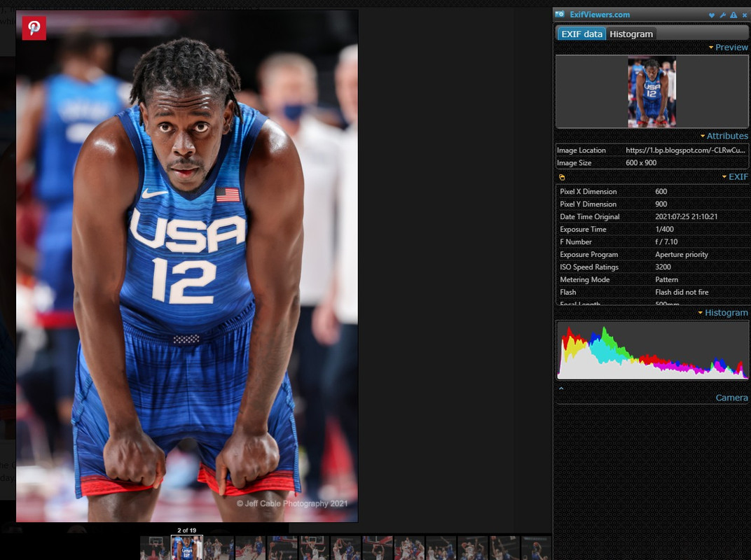Open the ExifViewers.com title link
This screenshot has height=560, width=751.
[x=600, y=15]
